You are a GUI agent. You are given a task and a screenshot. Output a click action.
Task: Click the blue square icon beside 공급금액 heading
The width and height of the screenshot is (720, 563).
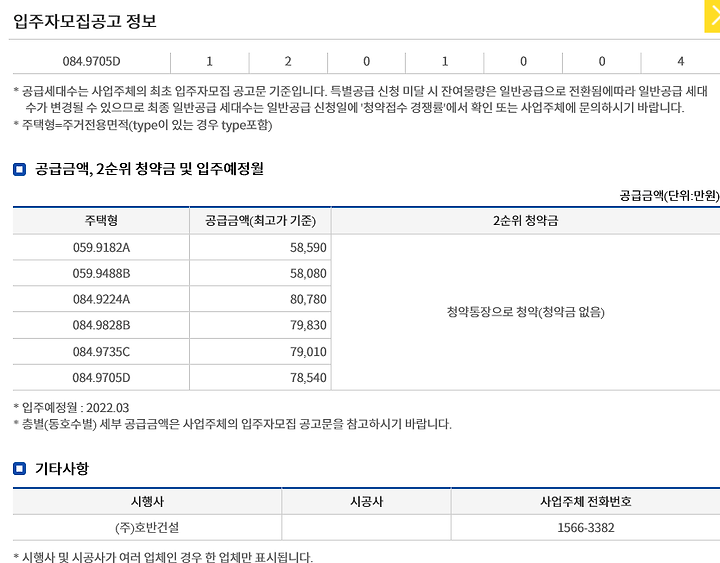(20, 169)
